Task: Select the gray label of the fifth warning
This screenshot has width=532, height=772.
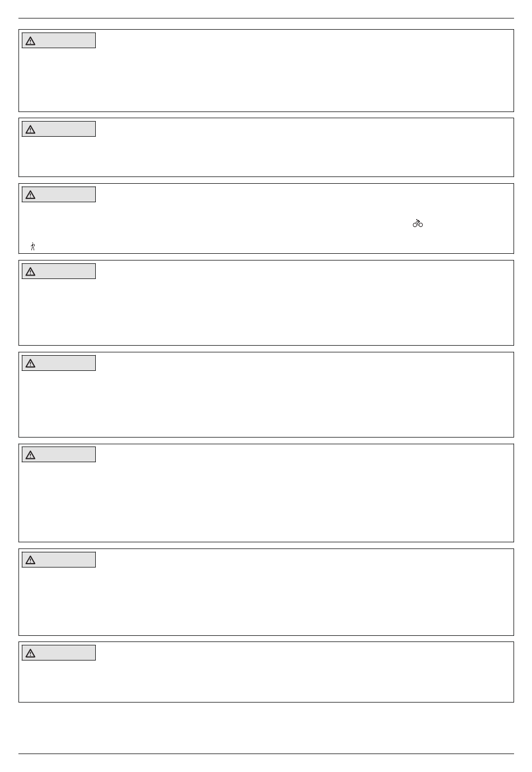Action: [x=59, y=363]
